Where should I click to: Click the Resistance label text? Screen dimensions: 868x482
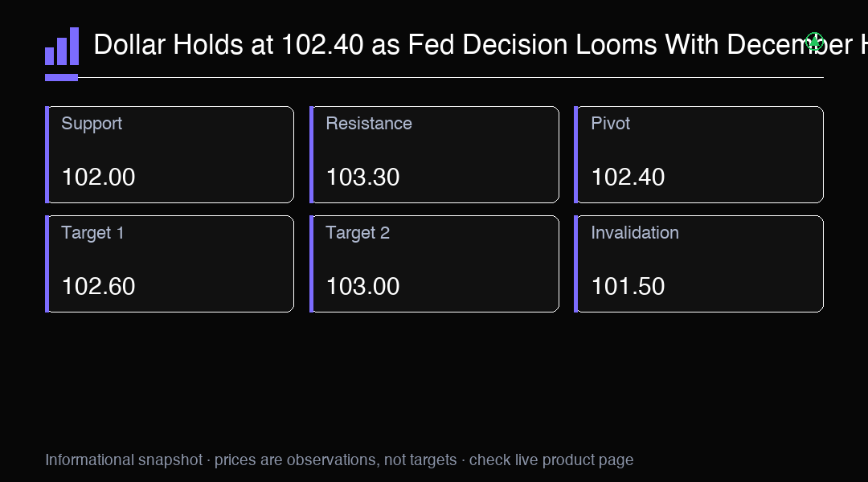[x=369, y=124]
